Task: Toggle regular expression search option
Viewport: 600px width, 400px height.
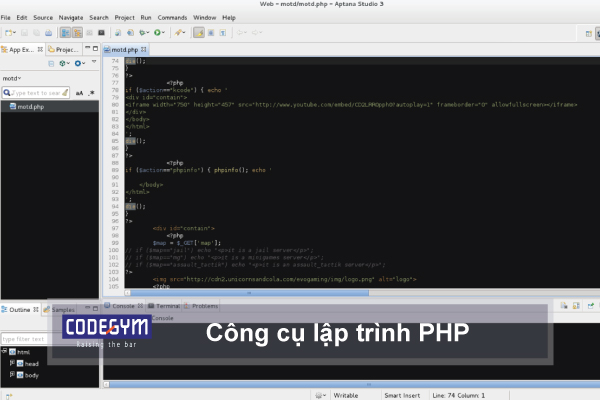Action: [91, 93]
